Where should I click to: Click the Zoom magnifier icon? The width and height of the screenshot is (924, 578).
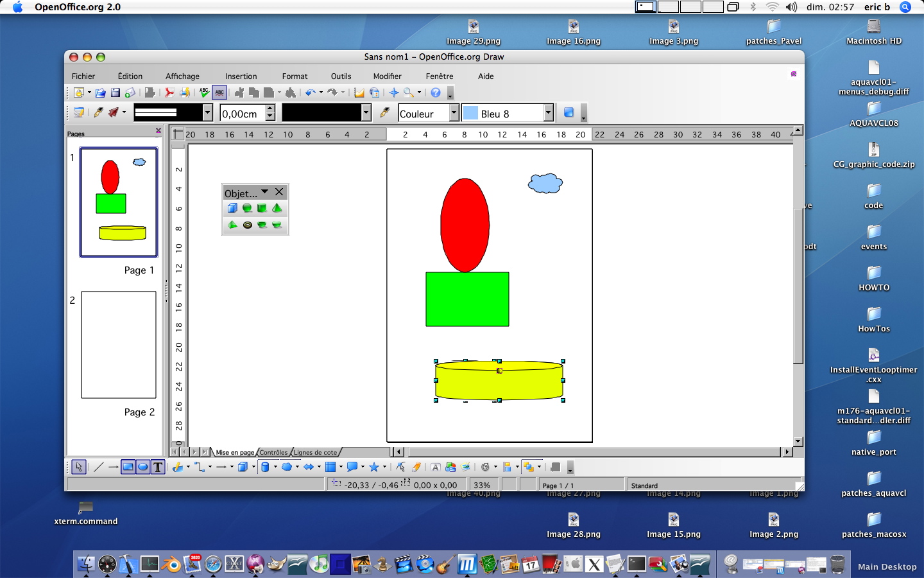point(409,92)
